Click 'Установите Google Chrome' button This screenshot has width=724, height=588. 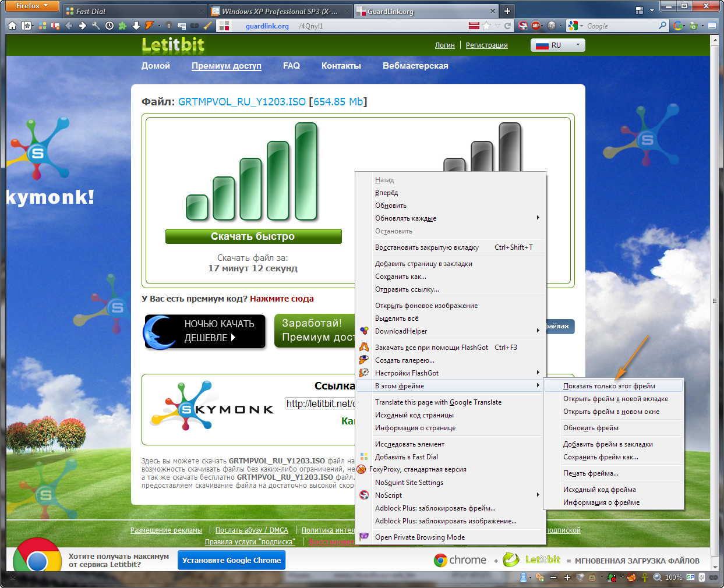point(231,561)
